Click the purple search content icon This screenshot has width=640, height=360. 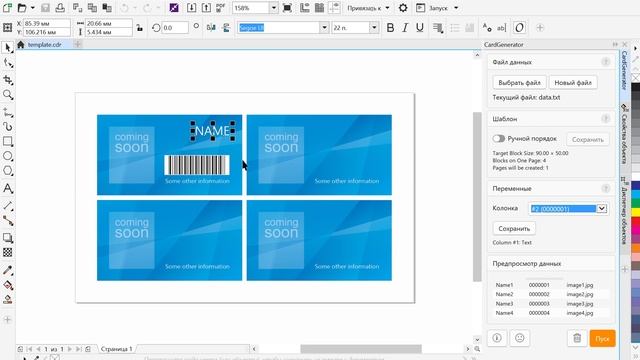pyautogui.click(x=174, y=8)
